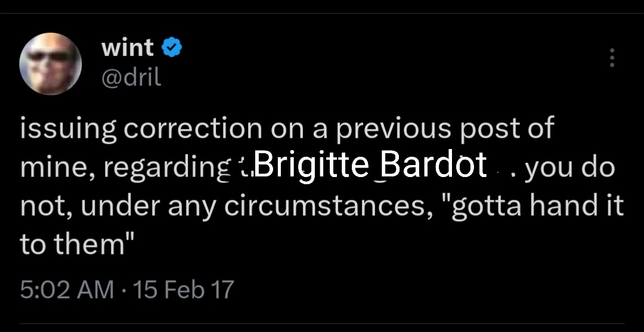Open the three-dot more options menu

(x=611, y=58)
